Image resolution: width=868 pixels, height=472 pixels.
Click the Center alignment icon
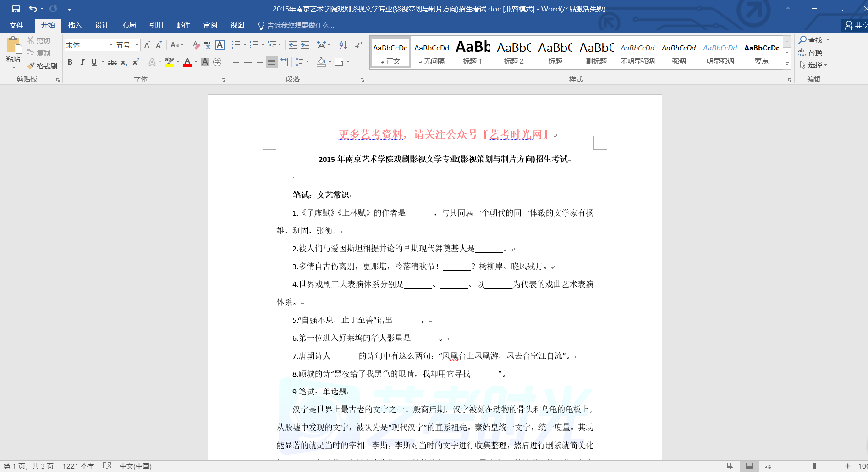[248, 62]
